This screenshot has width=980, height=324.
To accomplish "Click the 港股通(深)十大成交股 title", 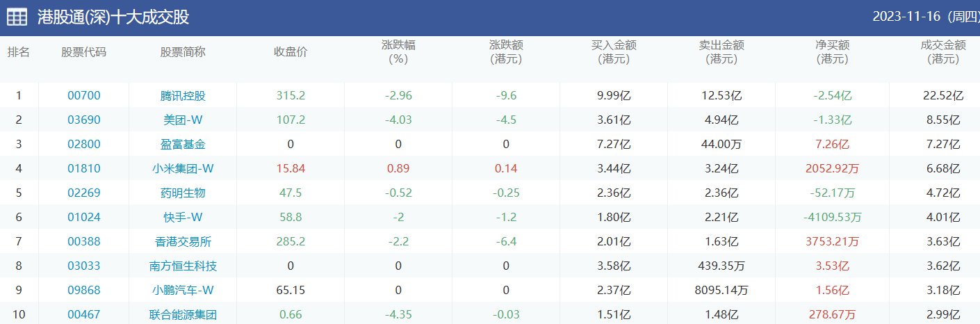I will [113, 17].
